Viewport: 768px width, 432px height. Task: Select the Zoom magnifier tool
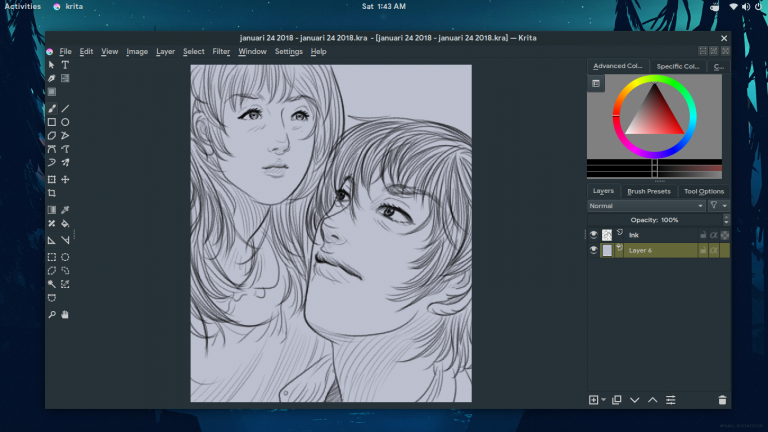coord(52,314)
